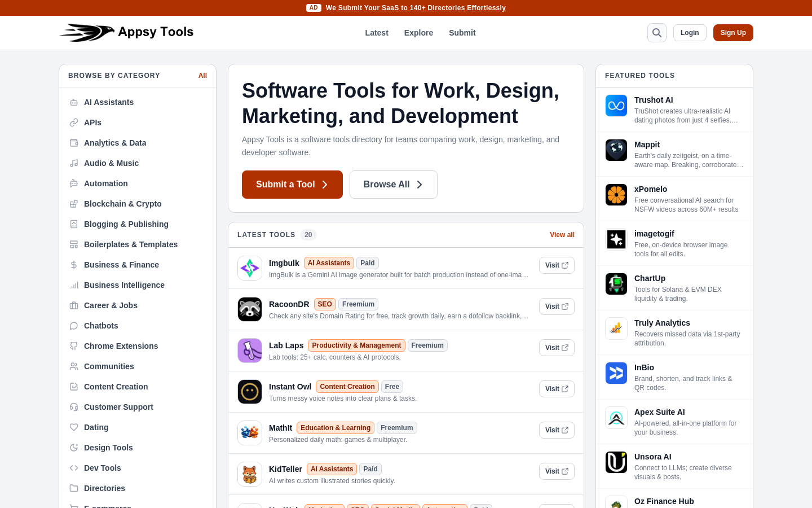Click the Imgbulk tool logo

pyautogui.click(x=250, y=268)
